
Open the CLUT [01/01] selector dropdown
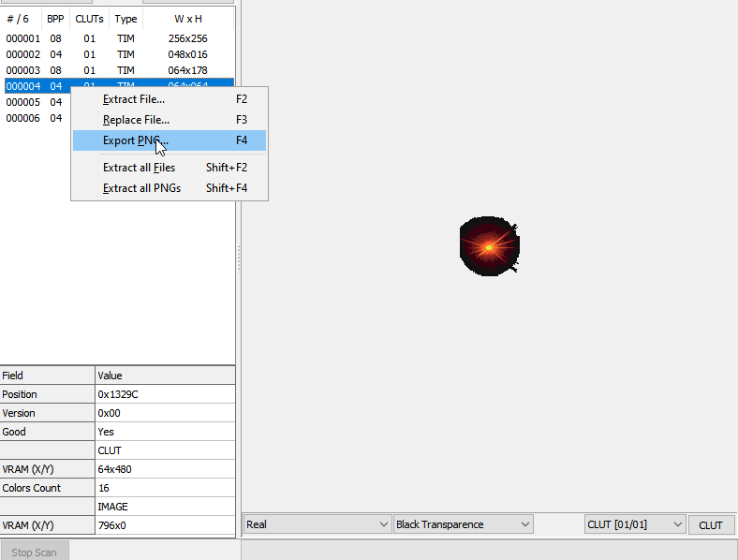[x=635, y=524]
